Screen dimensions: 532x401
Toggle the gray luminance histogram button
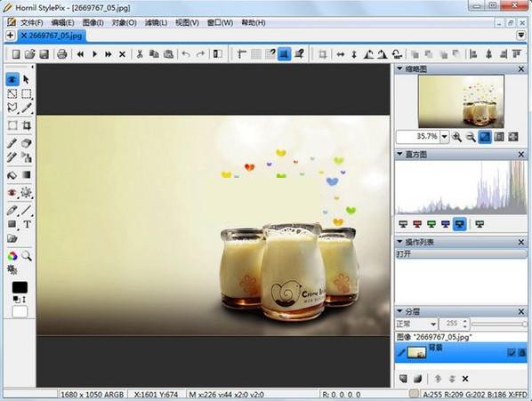(403, 224)
